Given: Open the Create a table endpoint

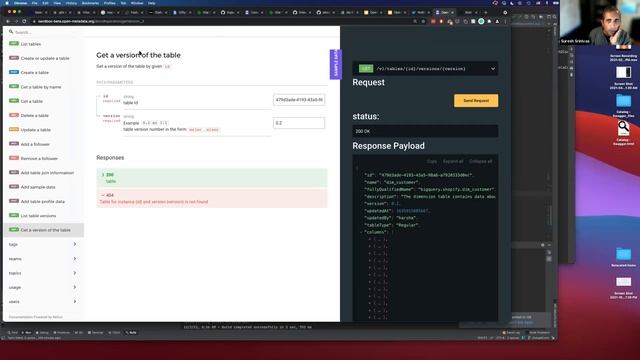Looking at the screenshot, I should pos(43,73).
